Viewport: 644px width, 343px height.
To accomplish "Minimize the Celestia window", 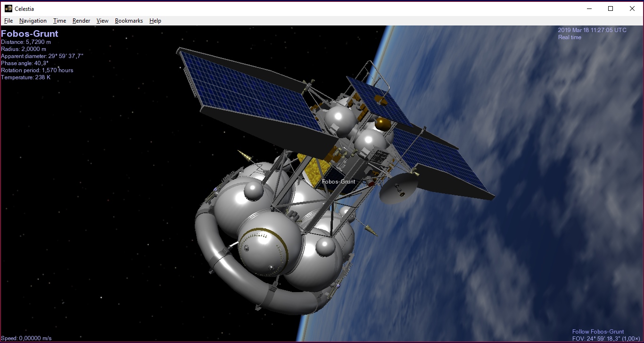I will point(589,8).
